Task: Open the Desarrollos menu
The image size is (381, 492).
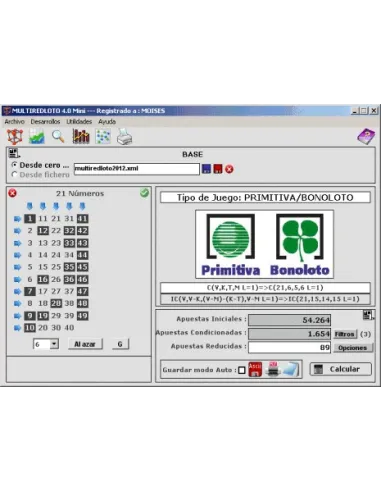Action: 45,122
